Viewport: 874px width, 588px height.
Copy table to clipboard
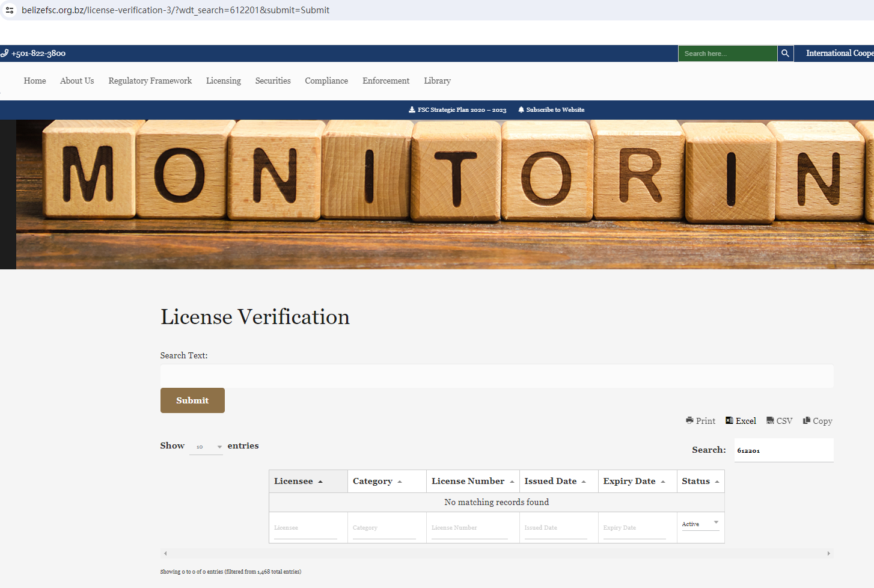tap(817, 421)
